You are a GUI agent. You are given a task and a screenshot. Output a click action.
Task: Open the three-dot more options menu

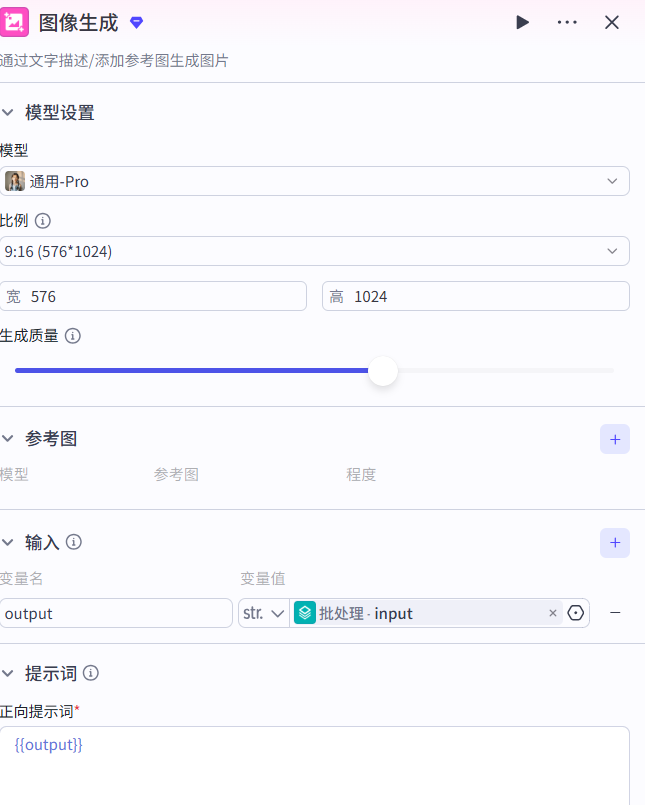coord(567,22)
